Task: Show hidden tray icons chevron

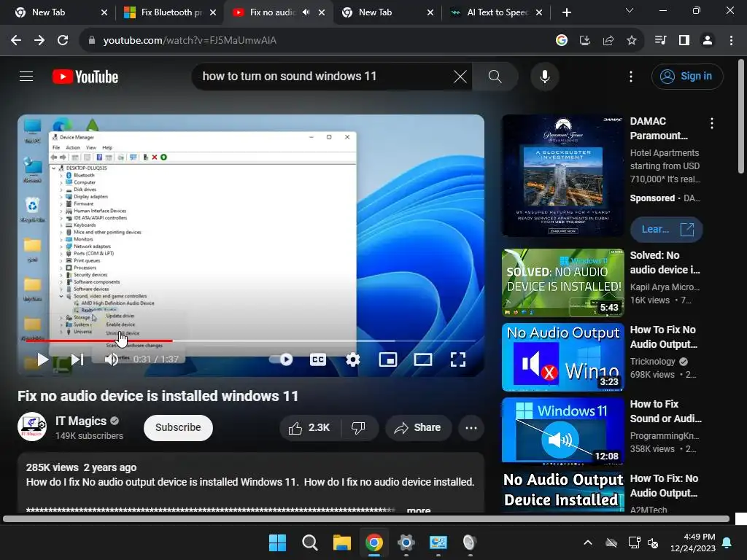Action: point(588,542)
